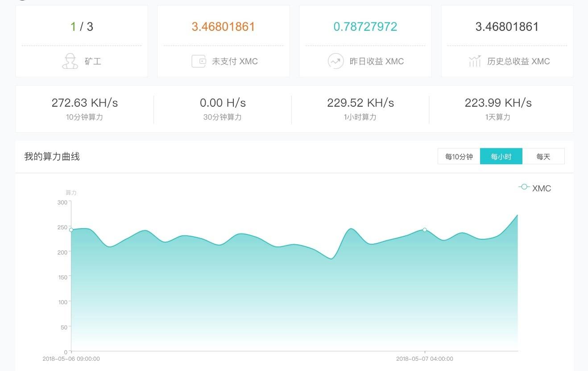Click the chart data point at 2018-05-07 04:00:00
Viewport: 588px width, 371px height.
pyautogui.click(x=425, y=230)
